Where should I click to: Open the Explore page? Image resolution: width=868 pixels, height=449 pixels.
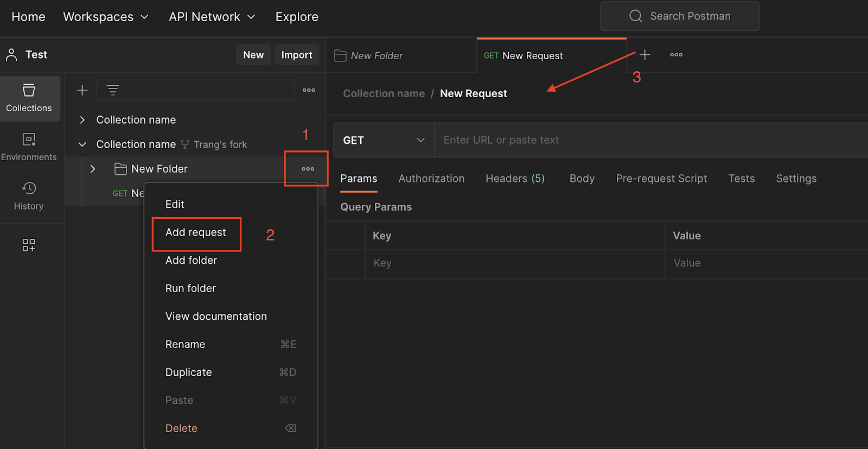click(297, 17)
